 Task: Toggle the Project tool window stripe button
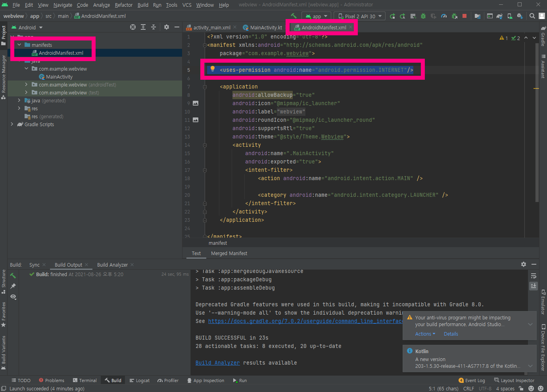click(x=4, y=36)
